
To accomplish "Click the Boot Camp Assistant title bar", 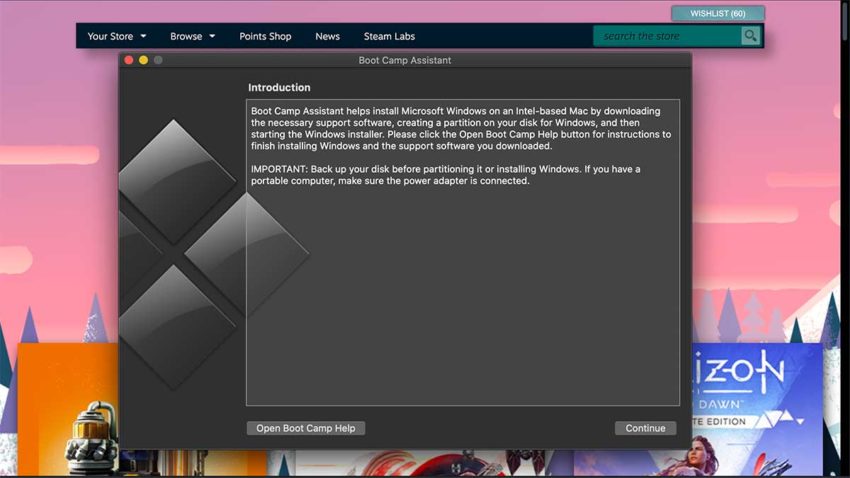I will [x=404, y=60].
